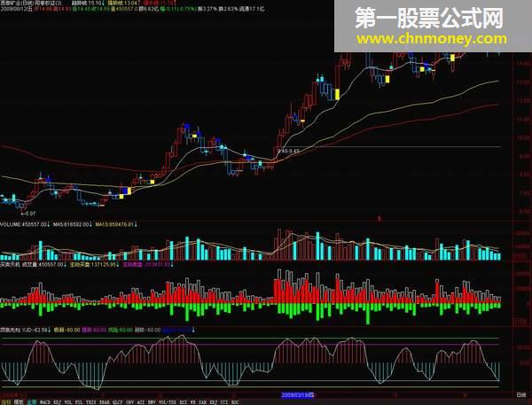Viewport: 532px width, 405px height.
Task: Click the 日线 period button at bottom right
Action: [x=521, y=395]
